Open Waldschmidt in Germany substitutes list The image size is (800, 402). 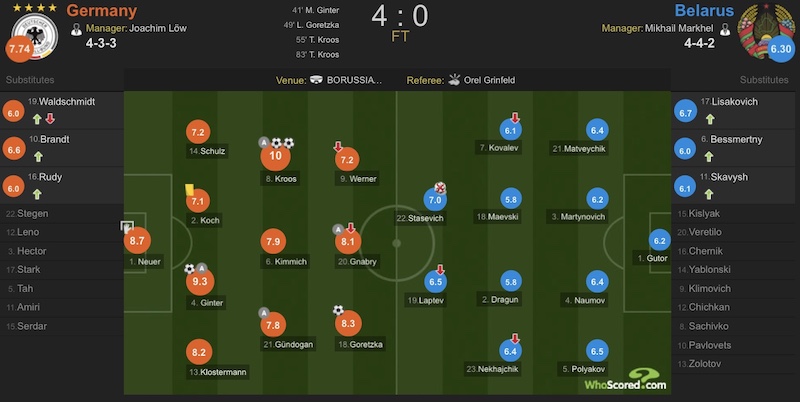(x=62, y=110)
